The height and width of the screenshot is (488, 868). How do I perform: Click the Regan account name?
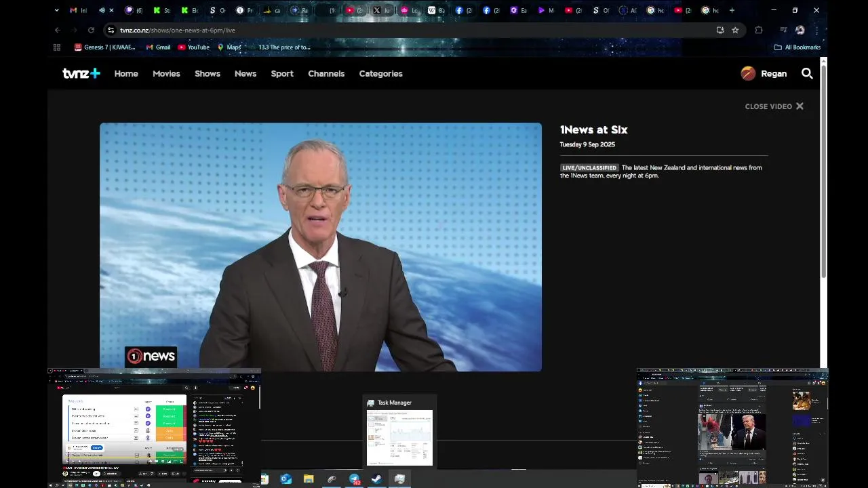pos(774,73)
